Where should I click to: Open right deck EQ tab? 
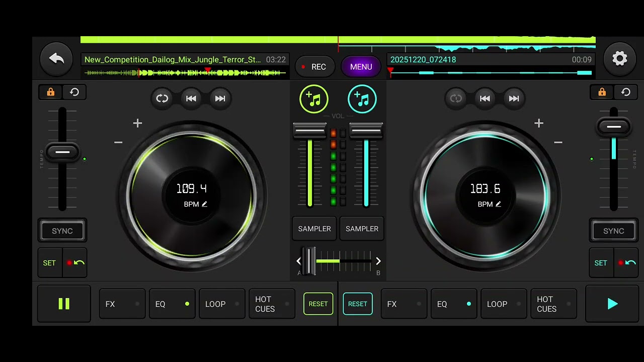point(454,304)
